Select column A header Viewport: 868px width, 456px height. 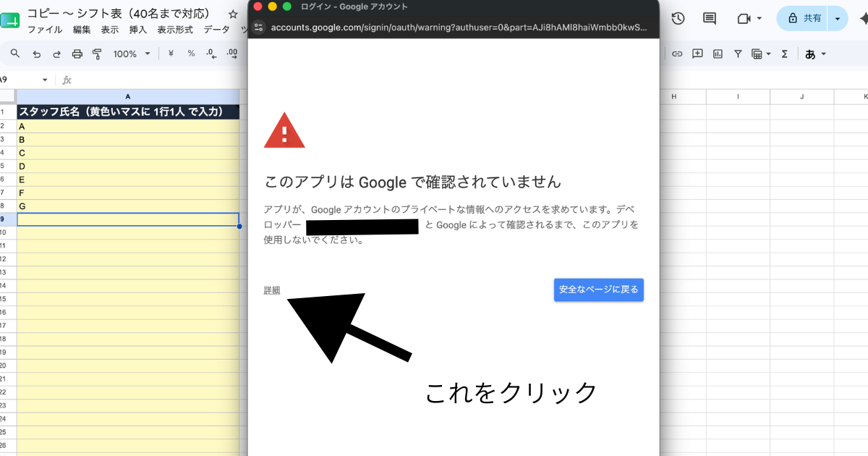click(x=128, y=96)
